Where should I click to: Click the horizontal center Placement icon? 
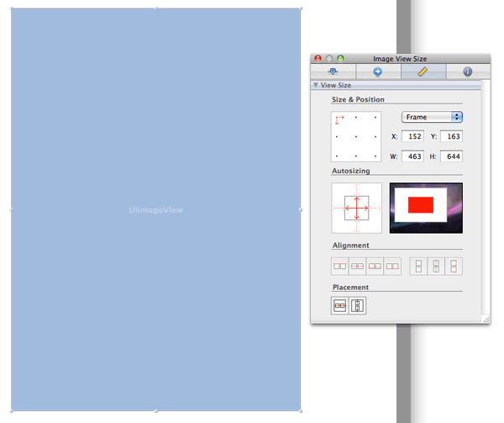tap(340, 306)
